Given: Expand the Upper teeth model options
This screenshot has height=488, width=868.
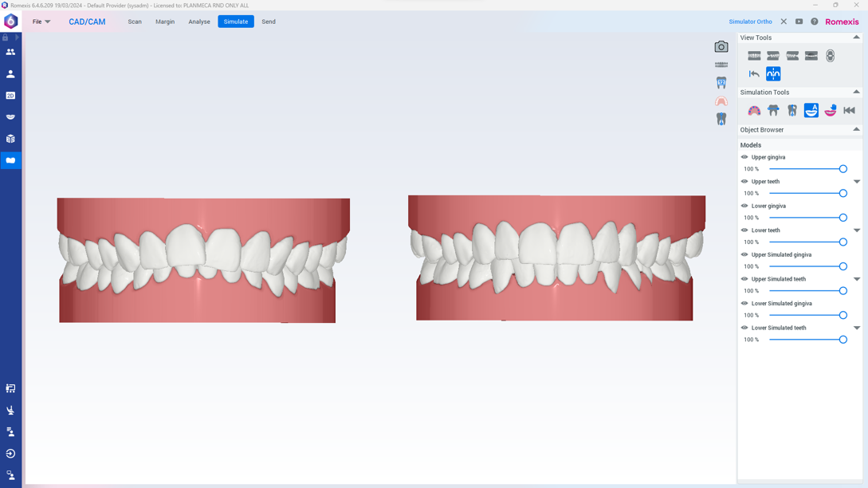Looking at the screenshot, I should pyautogui.click(x=857, y=181).
